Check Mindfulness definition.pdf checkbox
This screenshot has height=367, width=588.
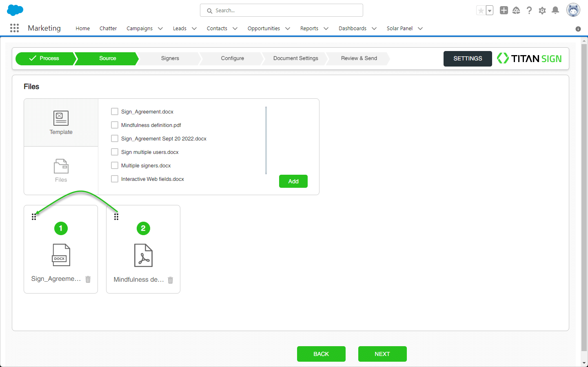coord(115,125)
